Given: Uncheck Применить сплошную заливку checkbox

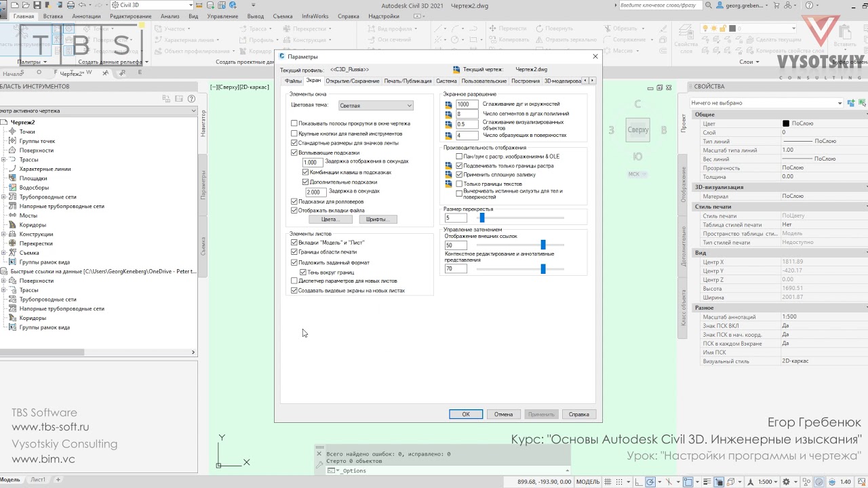Looking at the screenshot, I should (459, 174).
